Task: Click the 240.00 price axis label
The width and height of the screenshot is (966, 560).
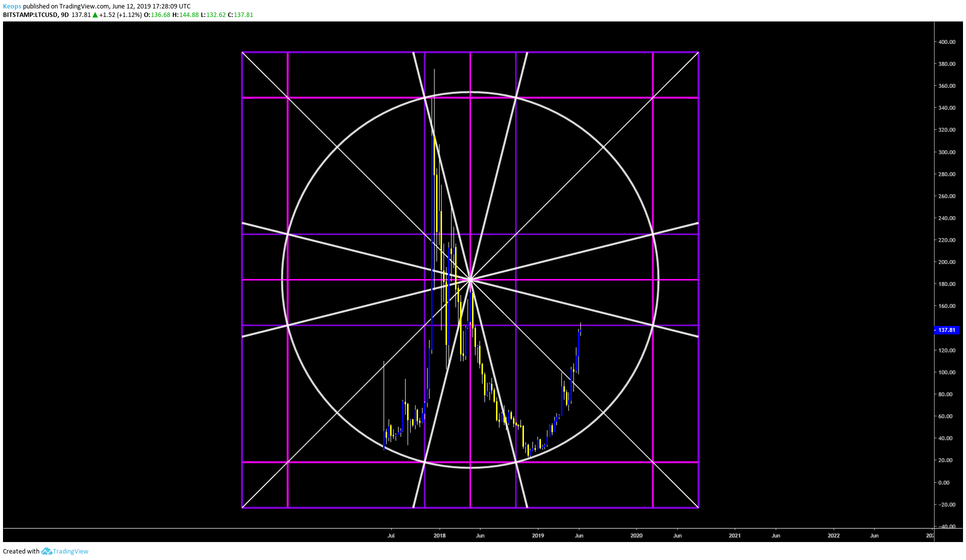Action: (947, 218)
